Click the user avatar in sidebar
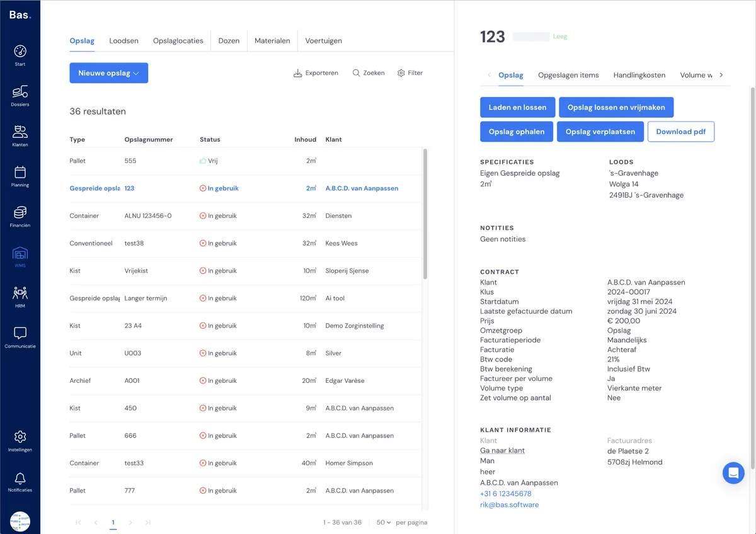756x534 pixels. click(20, 521)
